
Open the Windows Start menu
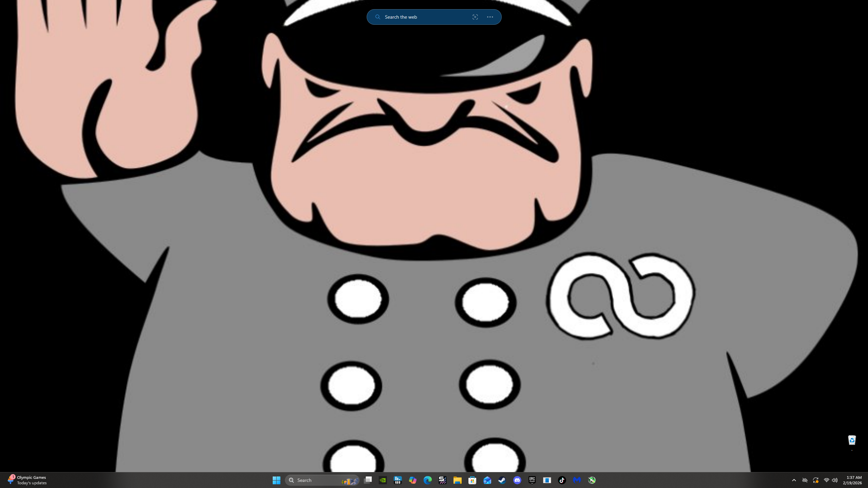point(276,480)
